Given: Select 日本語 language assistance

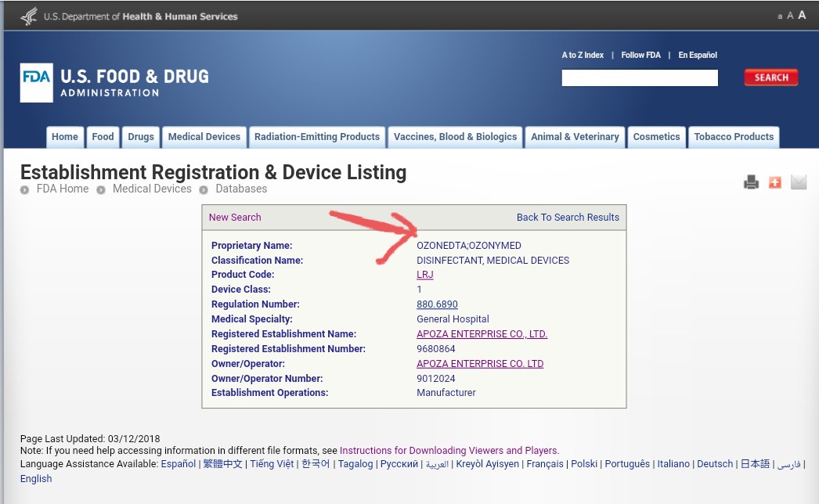Looking at the screenshot, I should [756, 464].
